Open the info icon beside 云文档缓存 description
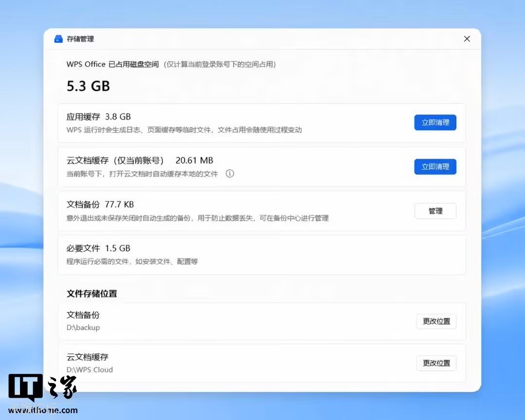This screenshot has height=420, width=525. click(229, 174)
